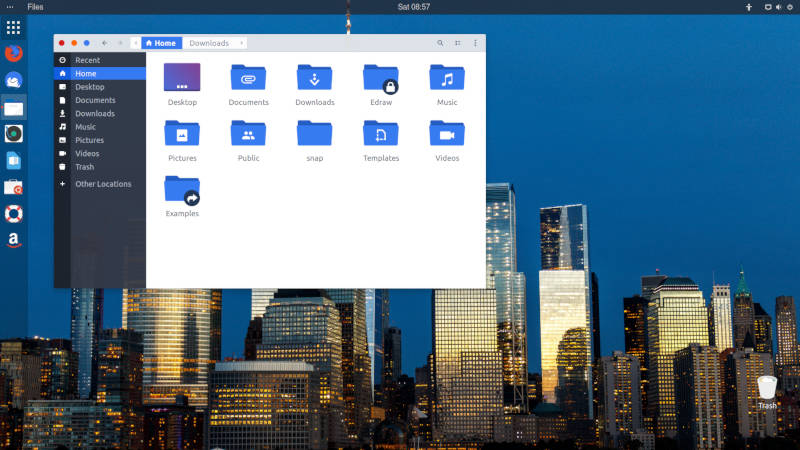
Task: Launch Firefox from the dock
Action: [x=13, y=53]
